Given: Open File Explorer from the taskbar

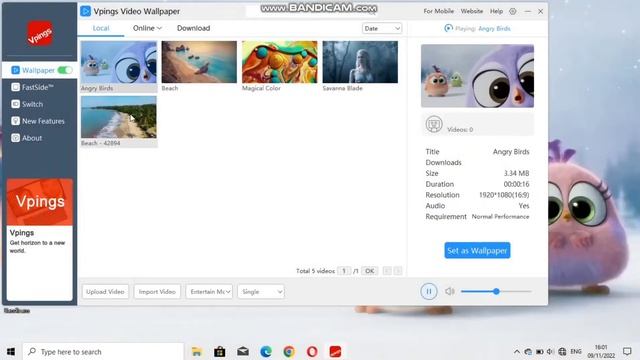Looking at the screenshot, I should 197,351.
